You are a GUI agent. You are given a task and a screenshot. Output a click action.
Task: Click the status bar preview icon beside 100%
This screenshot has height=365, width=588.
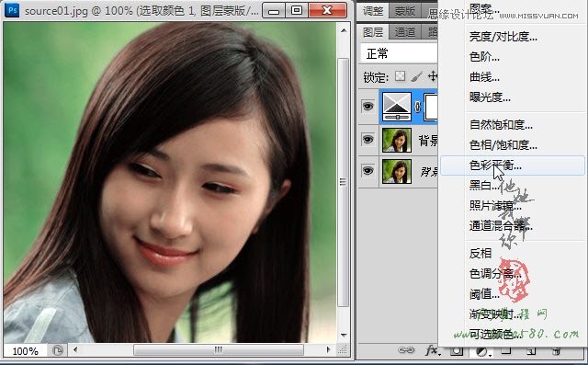pos(58,350)
